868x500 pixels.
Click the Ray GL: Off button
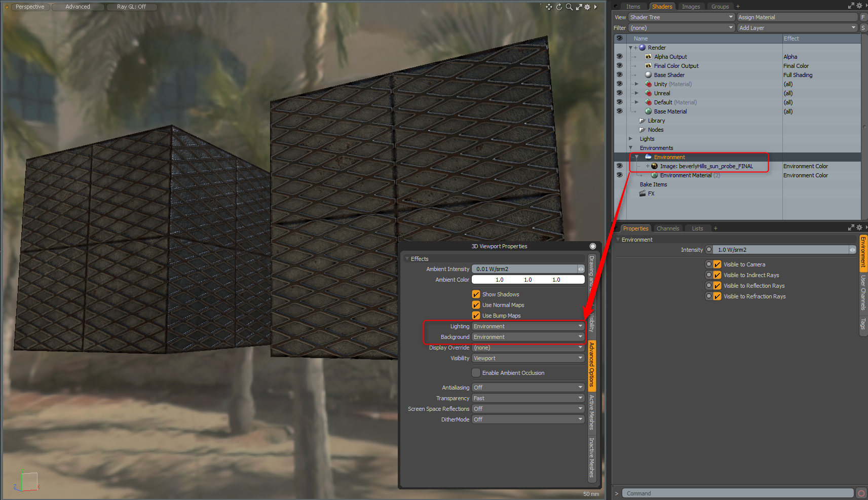click(131, 7)
